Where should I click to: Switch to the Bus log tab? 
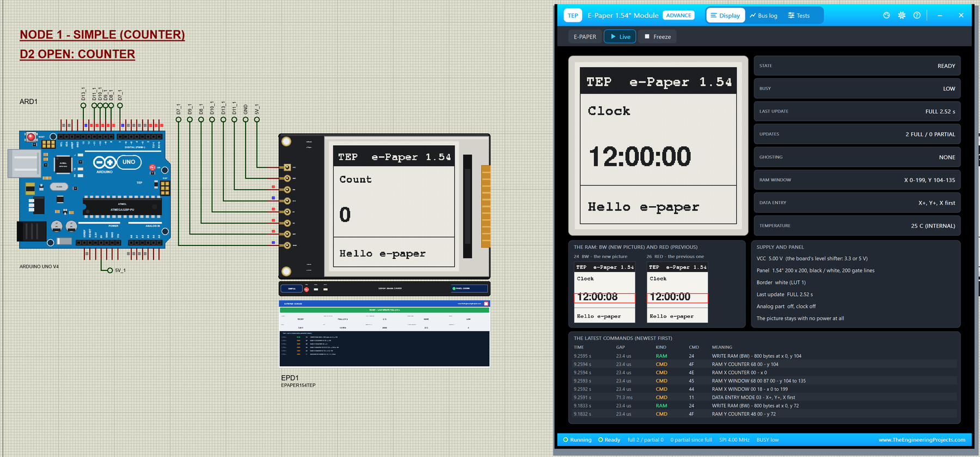click(x=764, y=15)
